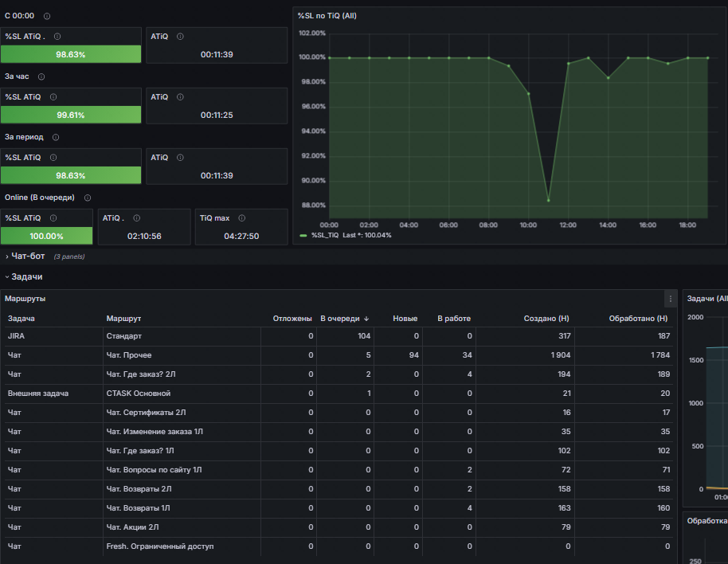Click green %SL_TiQ legend color marker

click(303, 236)
